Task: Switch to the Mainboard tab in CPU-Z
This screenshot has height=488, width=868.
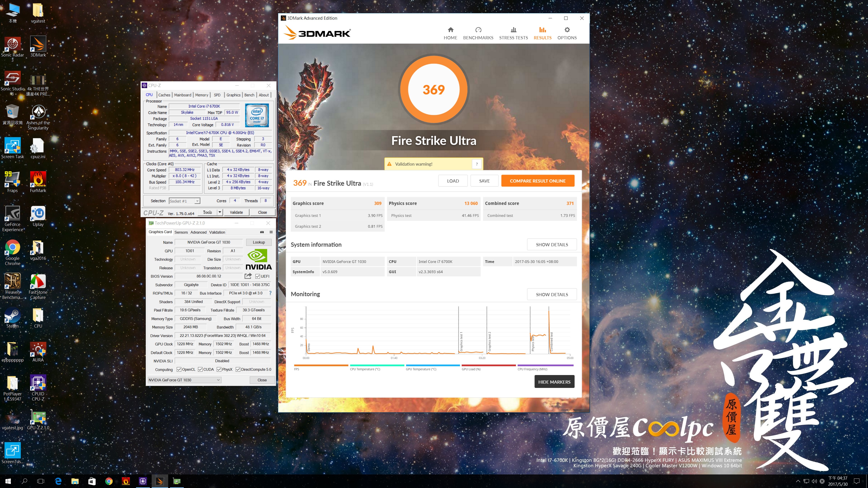Action: click(182, 95)
